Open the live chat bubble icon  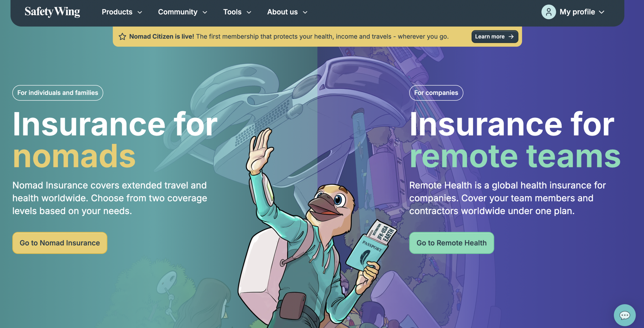[625, 315]
